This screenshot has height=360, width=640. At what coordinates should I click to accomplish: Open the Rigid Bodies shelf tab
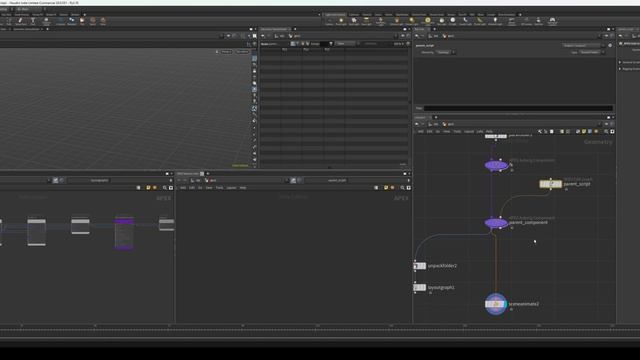click(x=402, y=15)
